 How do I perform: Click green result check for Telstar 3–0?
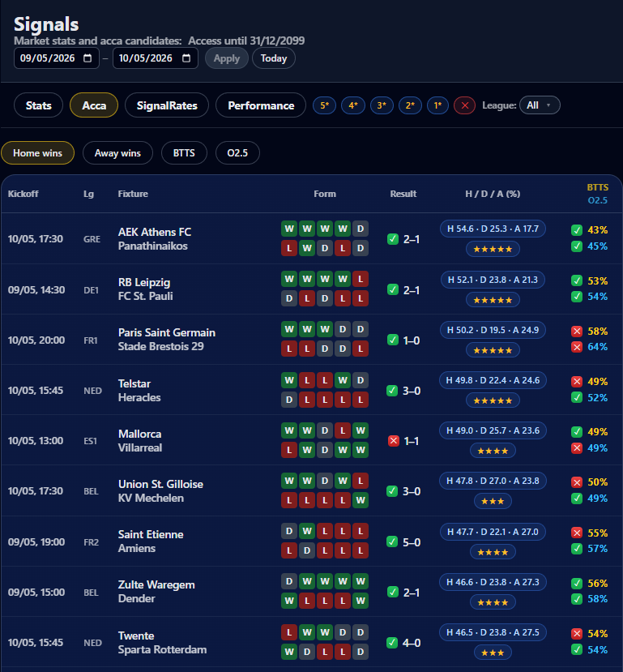pyautogui.click(x=392, y=391)
